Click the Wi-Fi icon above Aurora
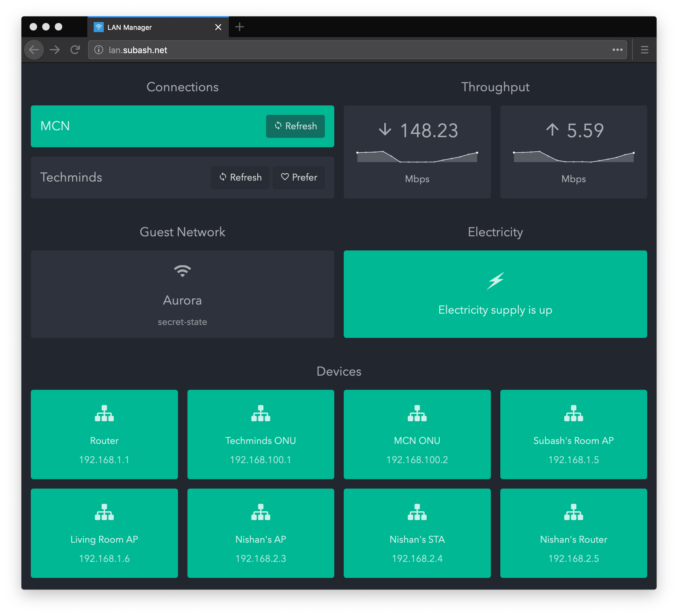This screenshot has height=616, width=678. [182, 271]
